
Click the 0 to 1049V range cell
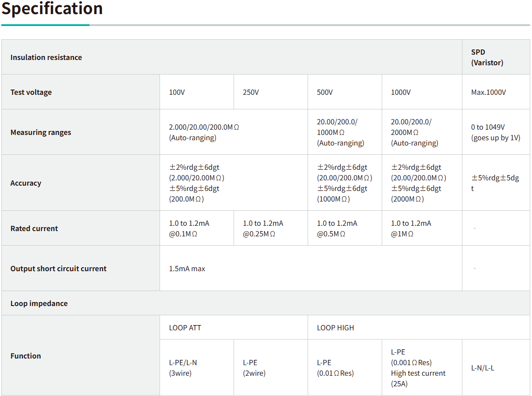click(x=495, y=132)
